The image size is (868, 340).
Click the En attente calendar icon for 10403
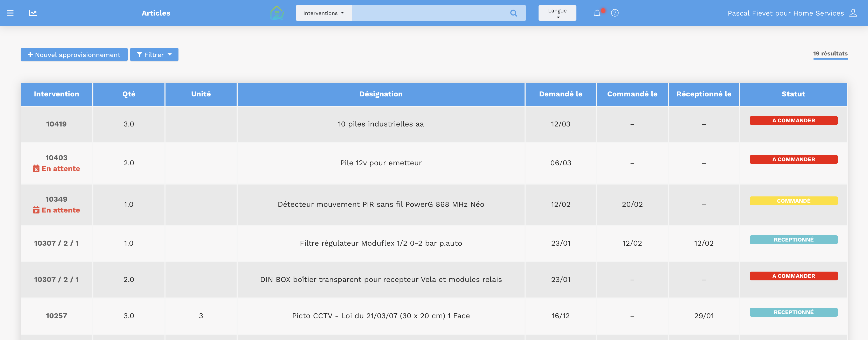click(x=36, y=169)
